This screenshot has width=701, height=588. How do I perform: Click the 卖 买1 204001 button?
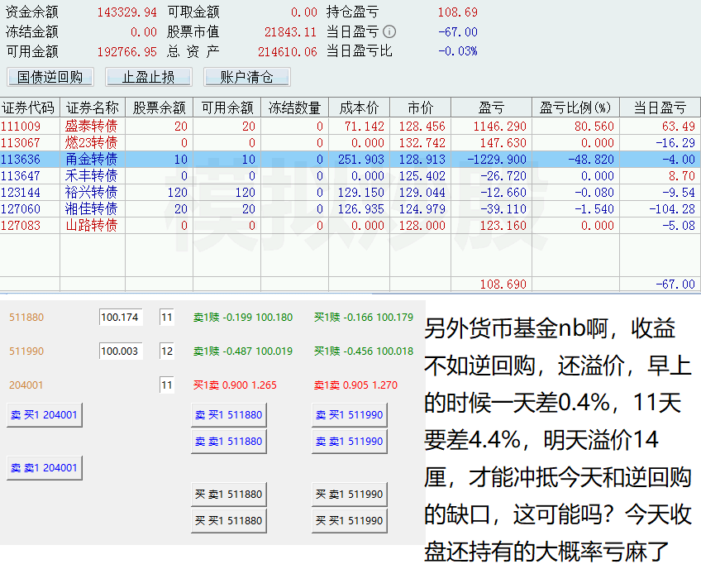pos(45,415)
